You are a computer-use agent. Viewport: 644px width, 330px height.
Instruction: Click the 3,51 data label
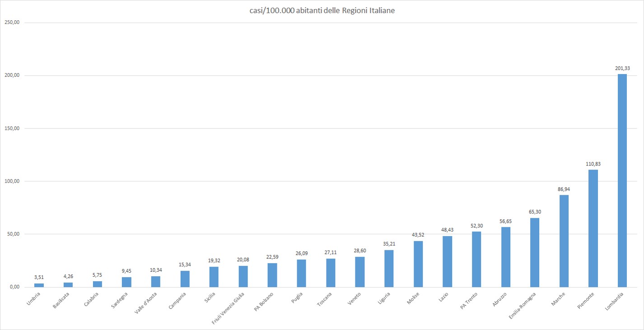tap(39, 278)
